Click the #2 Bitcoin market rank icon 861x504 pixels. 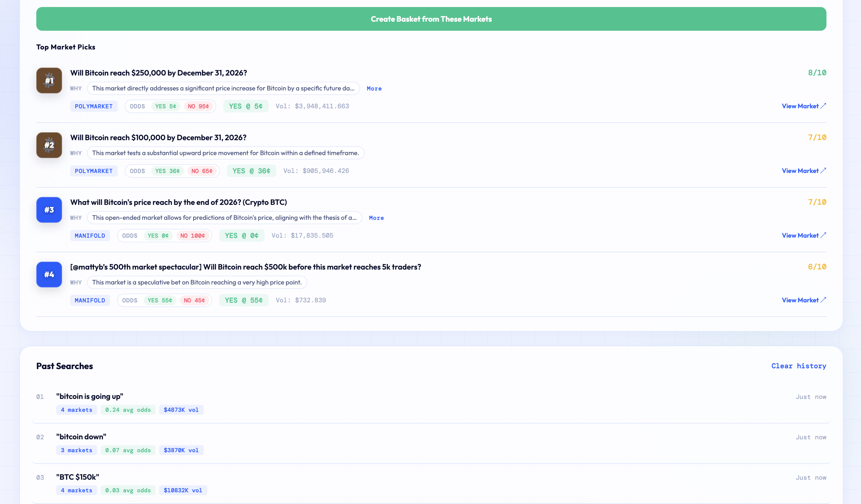49,145
